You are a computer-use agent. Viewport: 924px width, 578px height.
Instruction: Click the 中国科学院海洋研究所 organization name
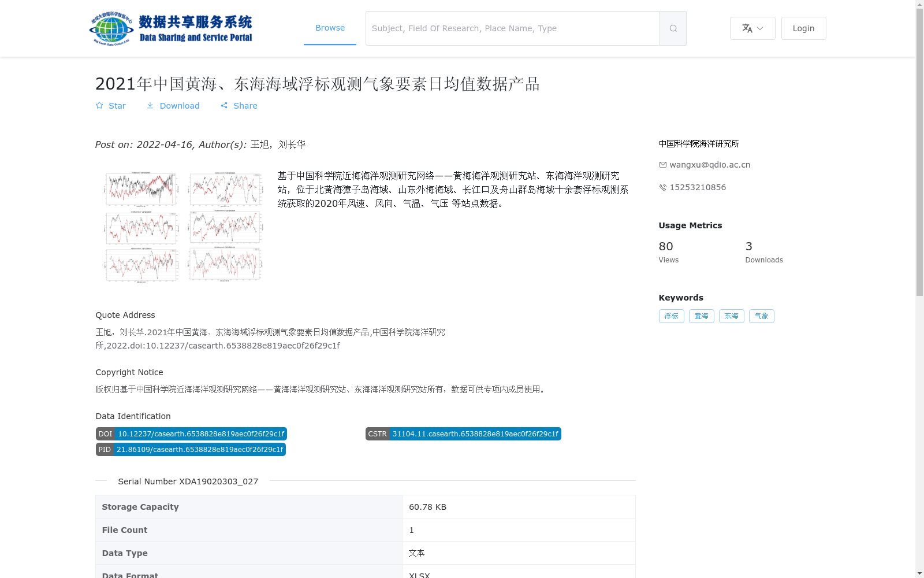point(699,144)
